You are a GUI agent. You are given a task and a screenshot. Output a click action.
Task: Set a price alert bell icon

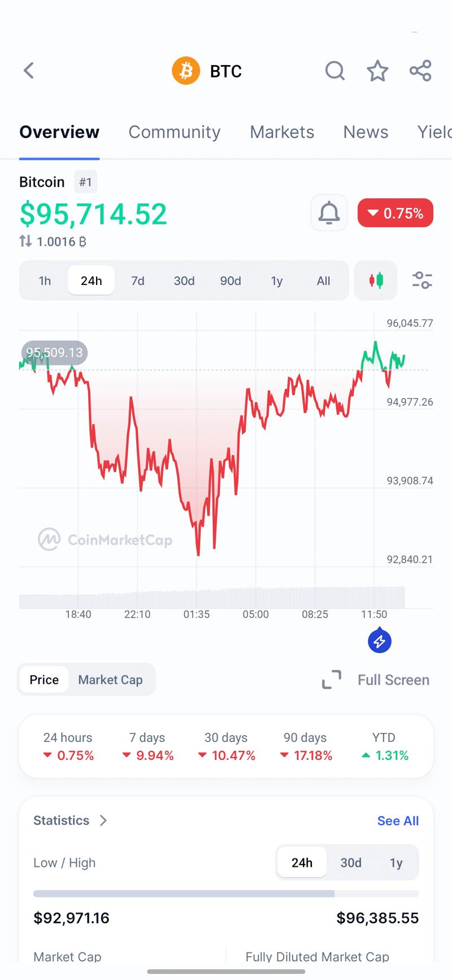point(329,213)
